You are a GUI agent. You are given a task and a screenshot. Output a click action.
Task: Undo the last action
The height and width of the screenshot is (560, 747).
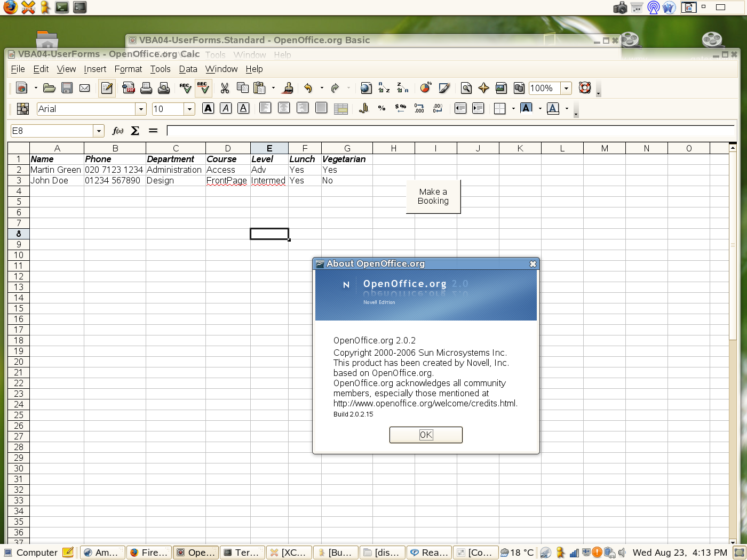click(308, 88)
